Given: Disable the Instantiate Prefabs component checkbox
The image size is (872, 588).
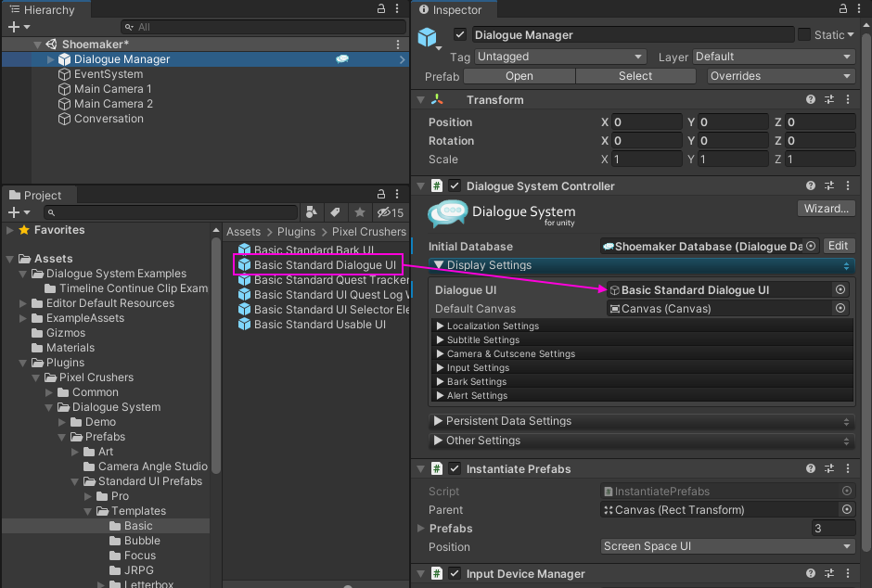Looking at the screenshot, I should (455, 468).
